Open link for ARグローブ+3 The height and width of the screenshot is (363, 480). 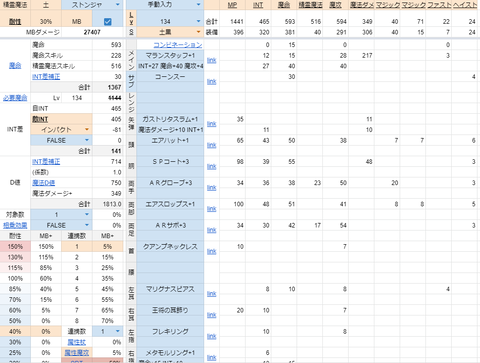(212, 188)
